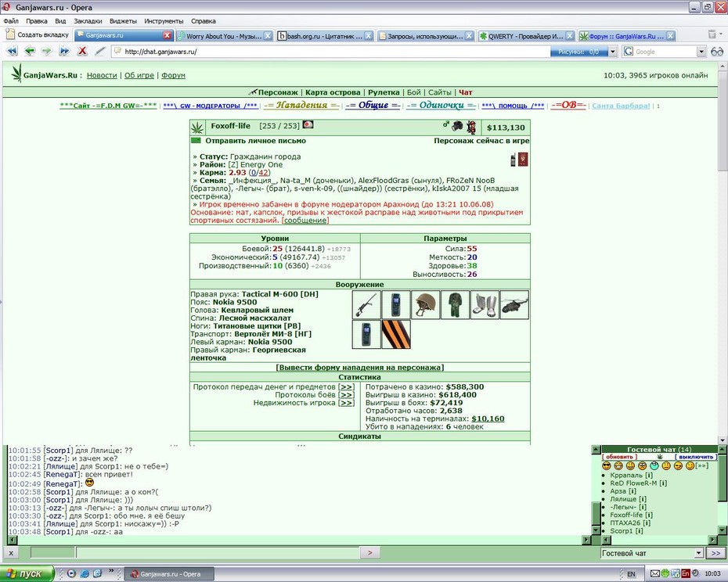This screenshot has height=582, width=728.
Task: Switch to the bash.org.ru tab
Action: pyautogui.click(x=324, y=36)
